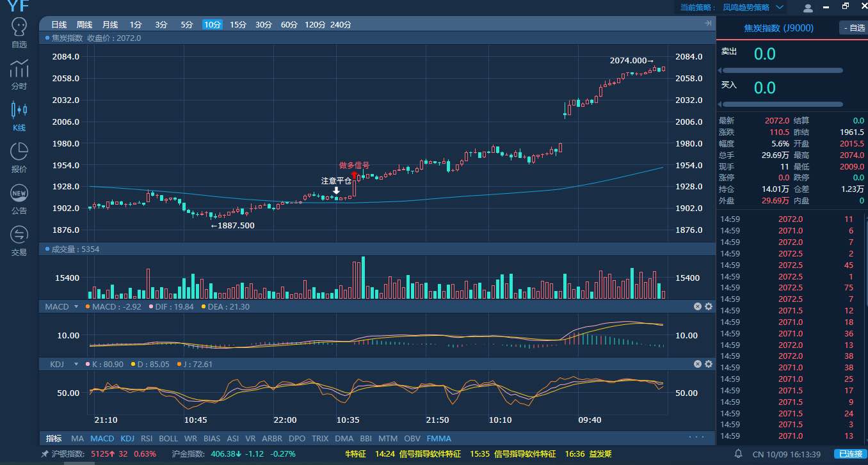The image size is (868, 465).
Task: Open MACD indicator settings gear
Action: [709, 307]
